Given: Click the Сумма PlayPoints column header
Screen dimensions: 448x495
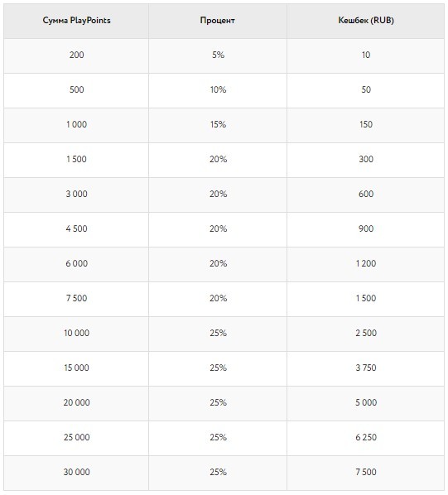Looking at the screenshot, I should [x=76, y=21].
